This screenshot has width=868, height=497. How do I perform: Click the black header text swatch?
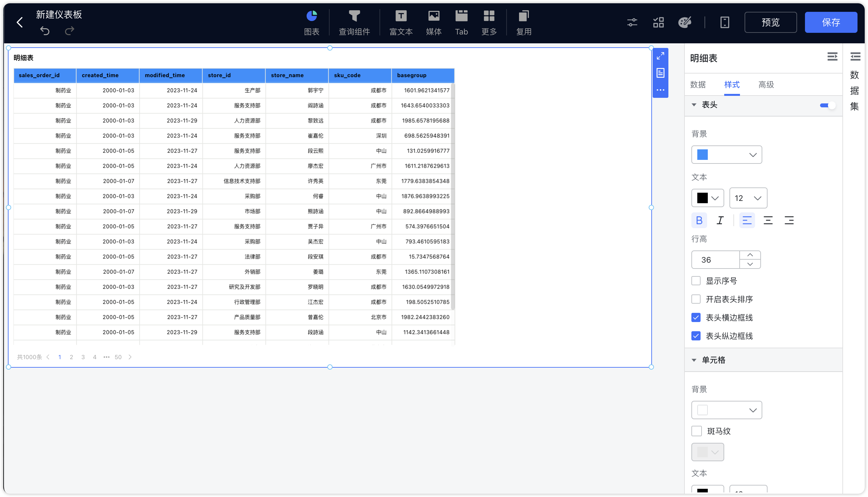tap(703, 198)
